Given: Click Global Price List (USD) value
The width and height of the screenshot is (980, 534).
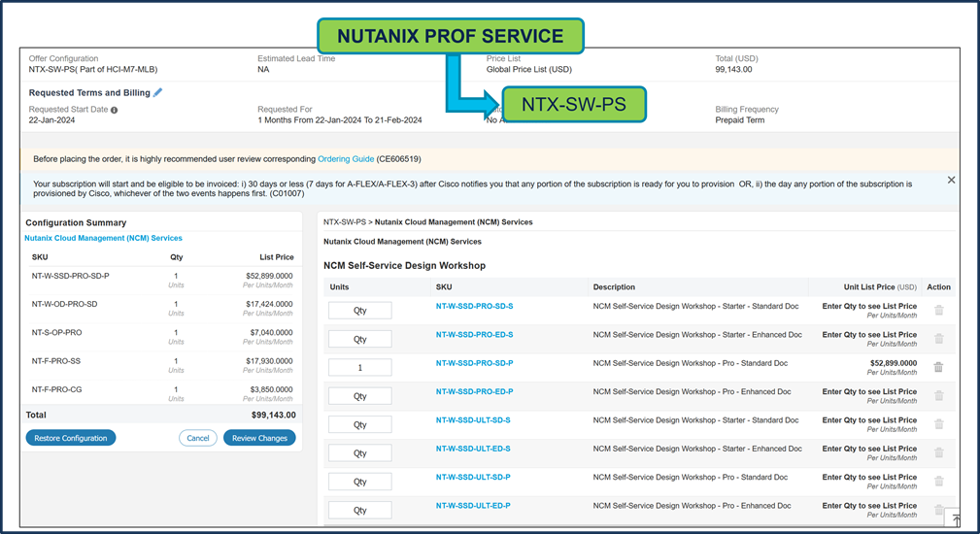Looking at the screenshot, I should click(x=528, y=69).
